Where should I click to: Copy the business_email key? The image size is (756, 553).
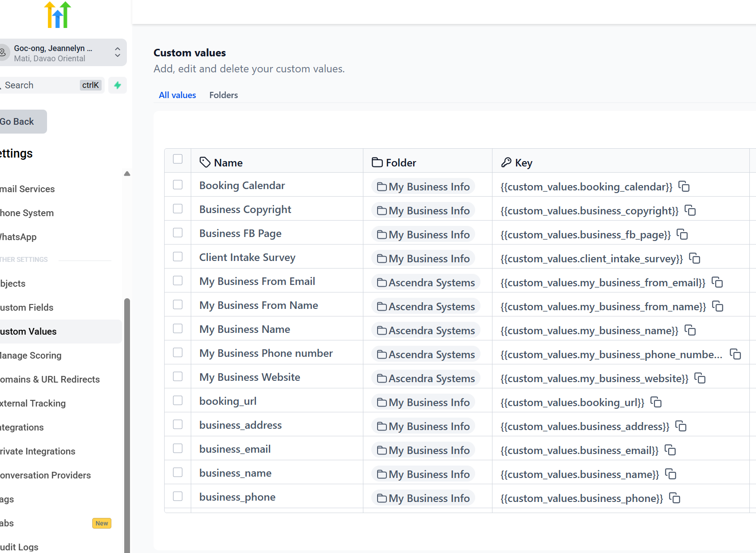coord(670,450)
